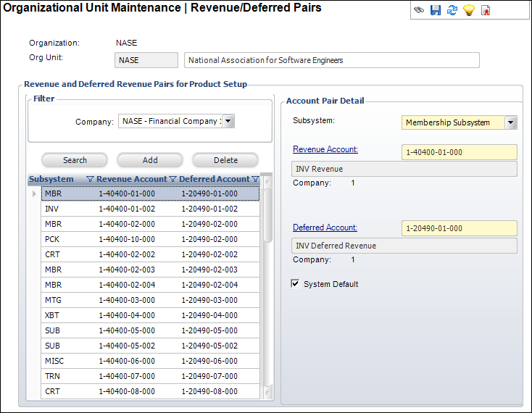Screen dimensions: 532x413
Task: Select the TRN row with 1-40400-07-000
Action: [150, 376]
